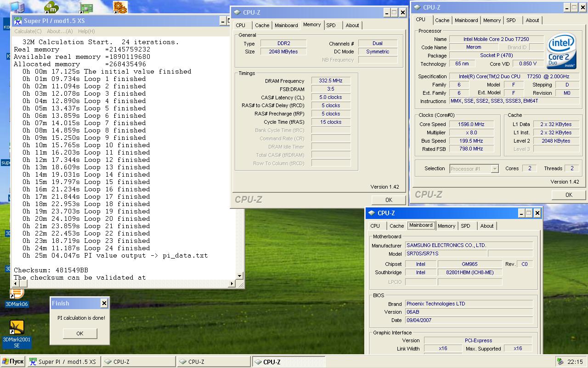Switch to CPU tab in CPU-Z Memory window
Image resolution: width=588 pixels, height=368 pixels.
[241, 26]
